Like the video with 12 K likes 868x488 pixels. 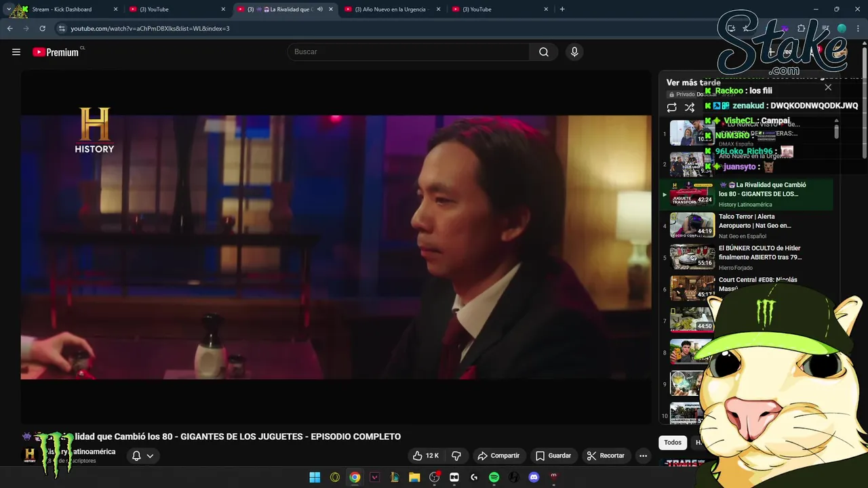pos(426,455)
